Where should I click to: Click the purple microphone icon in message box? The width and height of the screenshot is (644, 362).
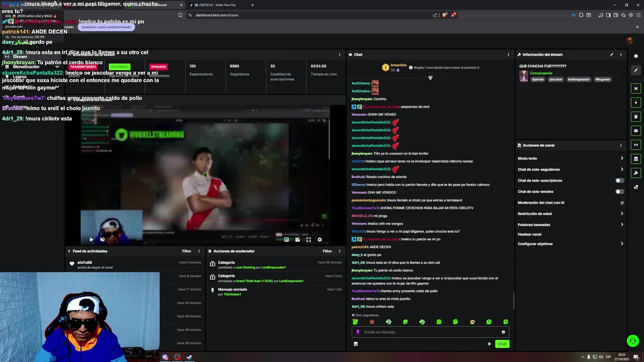(358, 332)
